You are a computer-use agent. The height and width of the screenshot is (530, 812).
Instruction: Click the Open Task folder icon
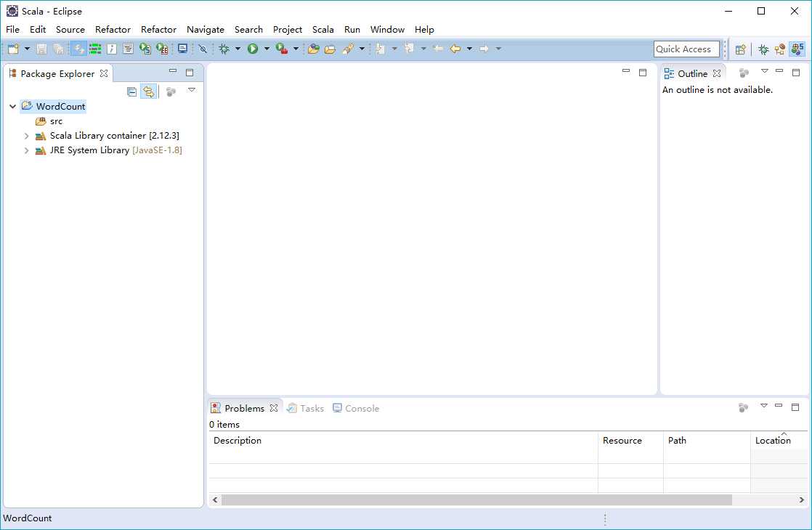(x=330, y=49)
